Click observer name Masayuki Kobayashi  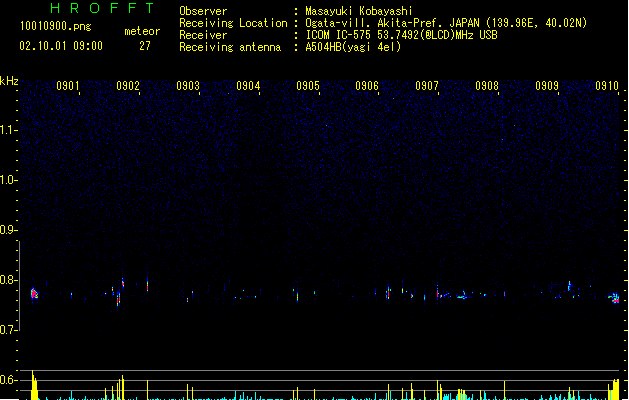coord(359,11)
